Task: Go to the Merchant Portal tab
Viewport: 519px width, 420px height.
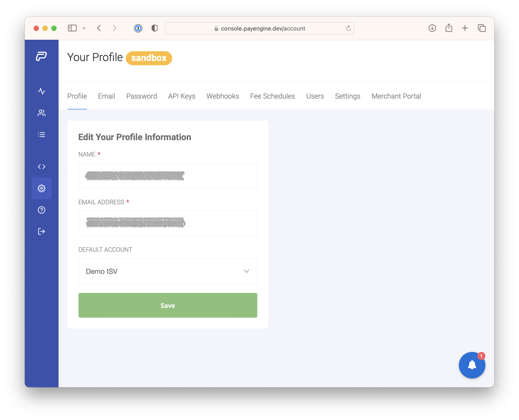Action: (396, 96)
